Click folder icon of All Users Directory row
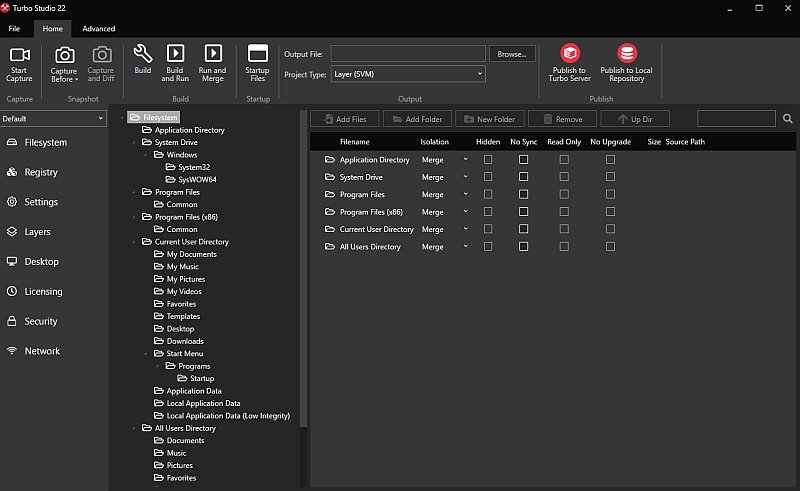The height and width of the screenshot is (491, 800). click(330, 247)
